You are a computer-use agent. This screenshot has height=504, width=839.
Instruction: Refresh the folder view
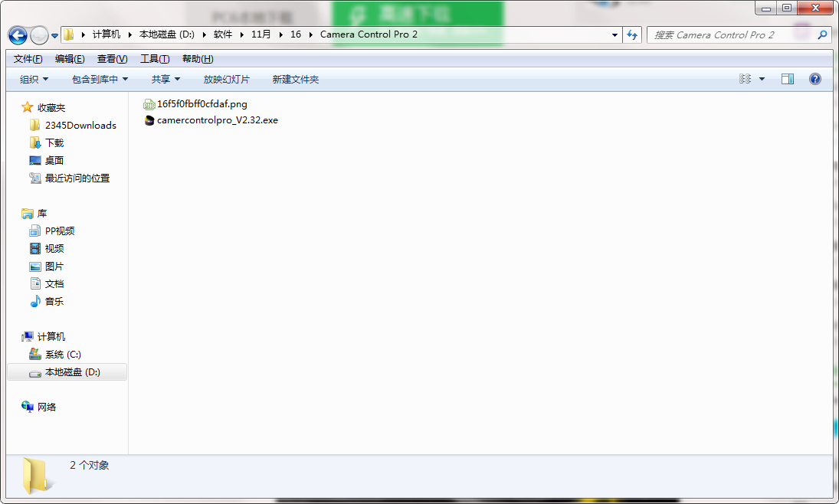tap(632, 34)
